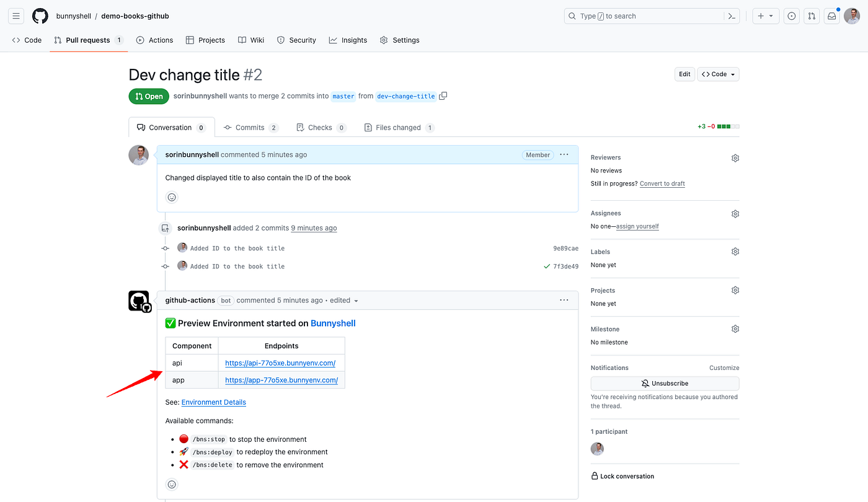View check status for commit 7f3de49
Image resolution: width=868 pixels, height=502 pixels.
547,266
